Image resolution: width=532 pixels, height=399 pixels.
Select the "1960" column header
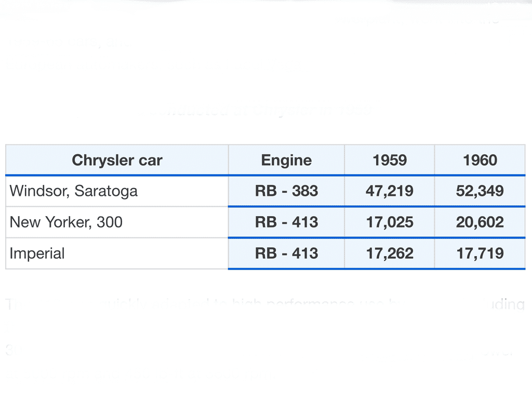480,160
